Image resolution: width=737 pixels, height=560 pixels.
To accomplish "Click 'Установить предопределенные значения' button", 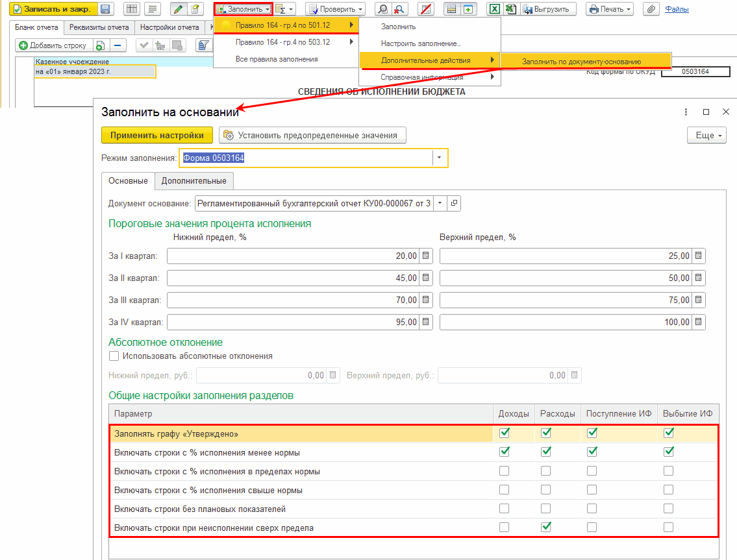I will [312, 135].
